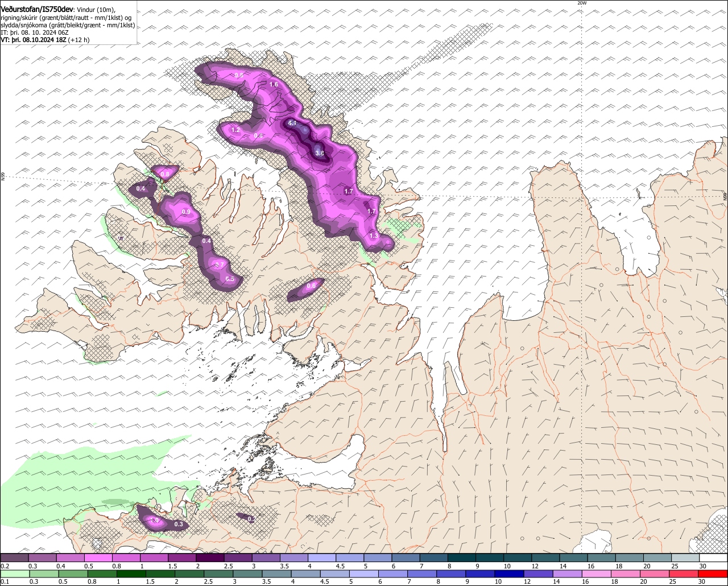Click the 0.3 precipitation value near bottom left
Image resolution: width=728 pixels, height=586 pixels.
[179, 524]
